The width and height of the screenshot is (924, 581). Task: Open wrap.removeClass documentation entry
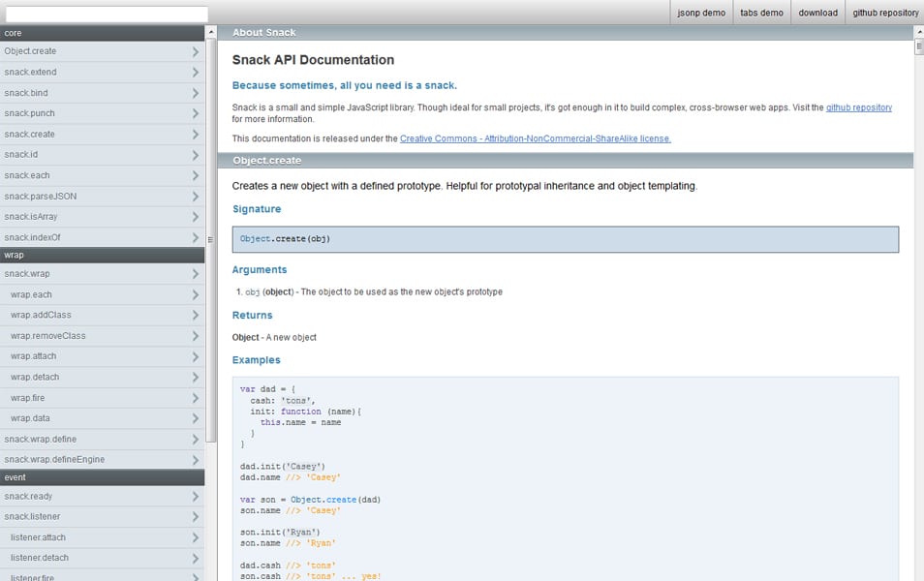click(103, 336)
